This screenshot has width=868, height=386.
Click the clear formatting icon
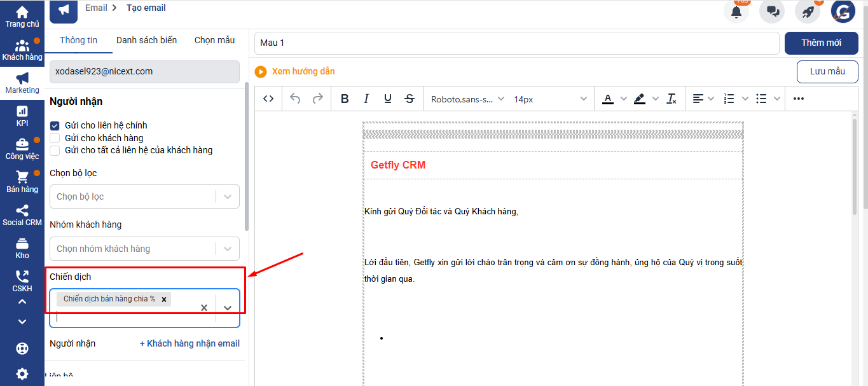click(x=672, y=99)
